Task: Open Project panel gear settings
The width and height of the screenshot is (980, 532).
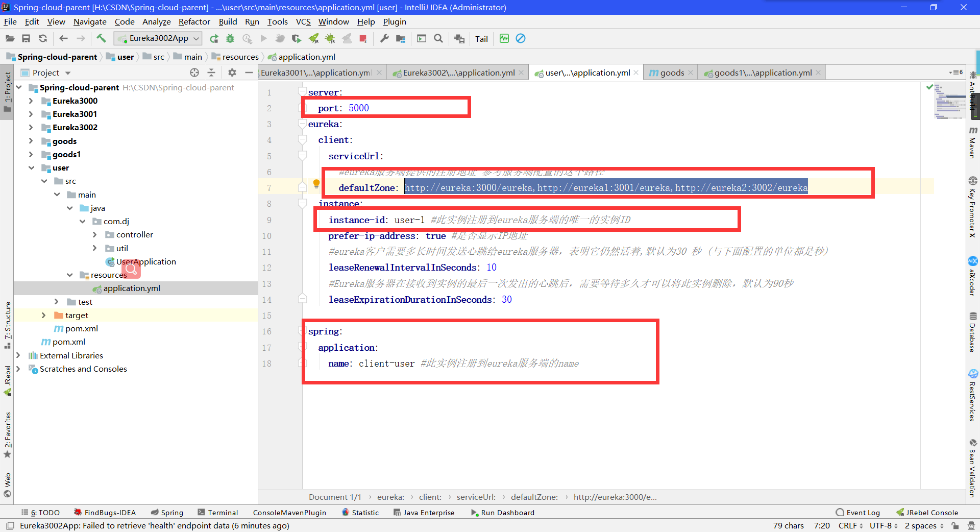Action: [232, 72]
